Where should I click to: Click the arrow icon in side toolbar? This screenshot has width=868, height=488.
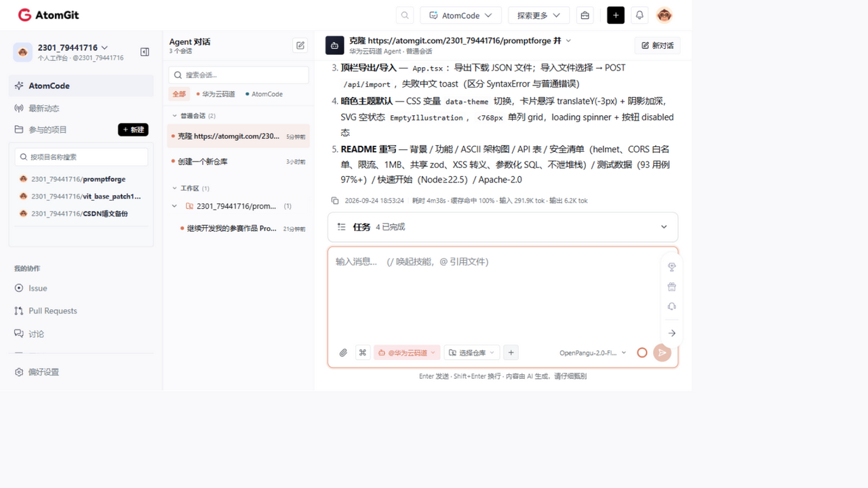coord(672,333)
